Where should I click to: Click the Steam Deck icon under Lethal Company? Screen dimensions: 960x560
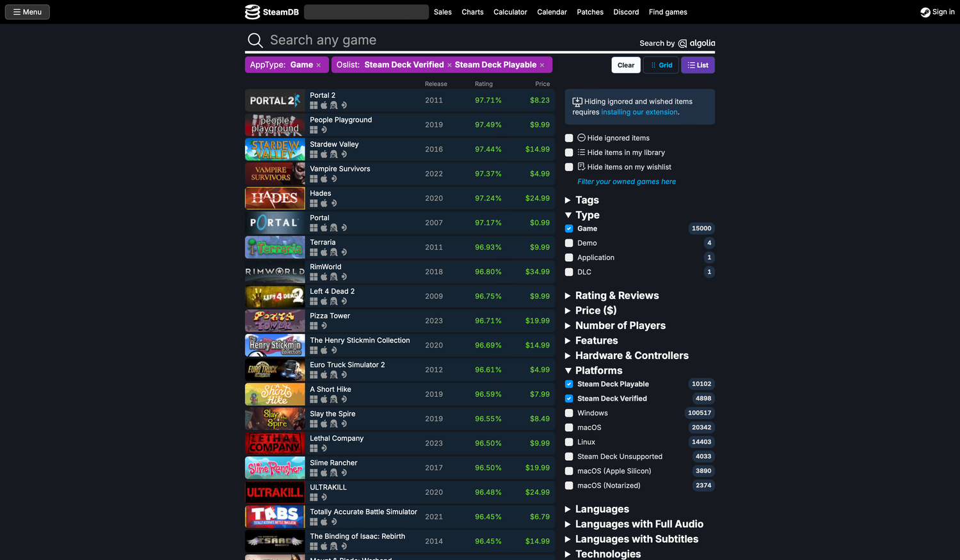pos(324,449)
